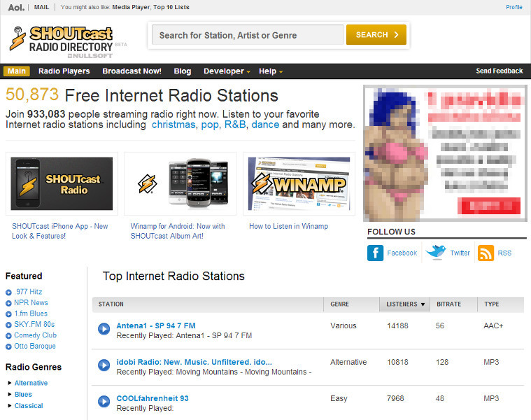This screenshot has width=531, height=420.
Task: Open the Antena1 - SP 94 7 FM title link
Action: pyautogui.click(x=156, y=325)
